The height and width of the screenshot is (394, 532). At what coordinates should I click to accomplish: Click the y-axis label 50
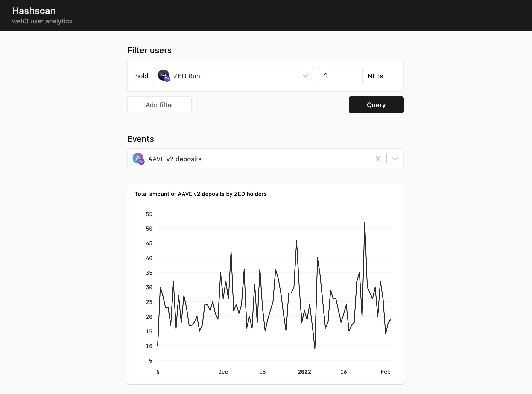pyautogui.click(x=149, y=229)
